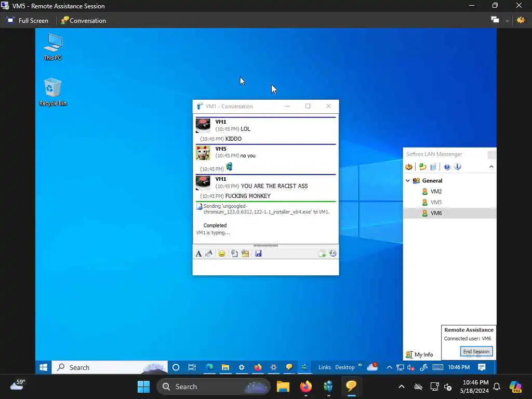Click the attach file icon in the chat toolbar
Screen dimensions: 532x399
(x=234, y=254)
